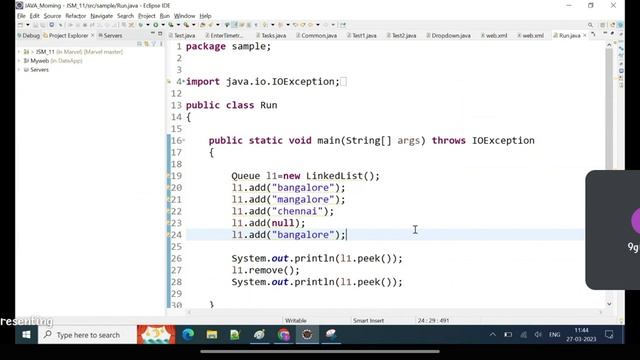
Task: Select the JSM_11 project row
Action: (73, 52)
